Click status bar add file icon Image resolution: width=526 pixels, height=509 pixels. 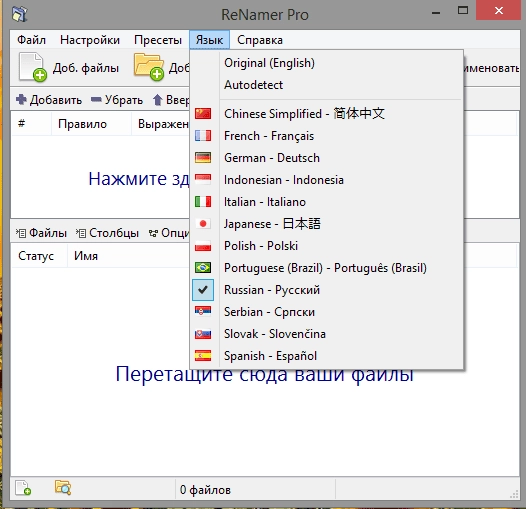23,488
